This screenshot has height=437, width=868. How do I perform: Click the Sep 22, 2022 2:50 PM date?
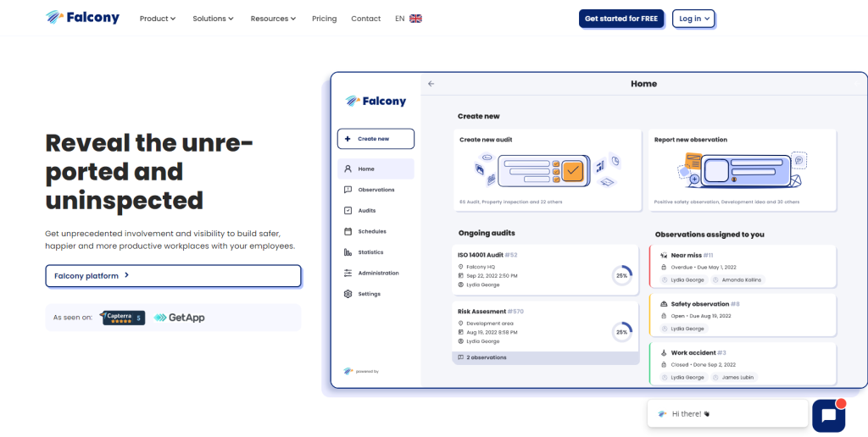[x=492, y=275]
